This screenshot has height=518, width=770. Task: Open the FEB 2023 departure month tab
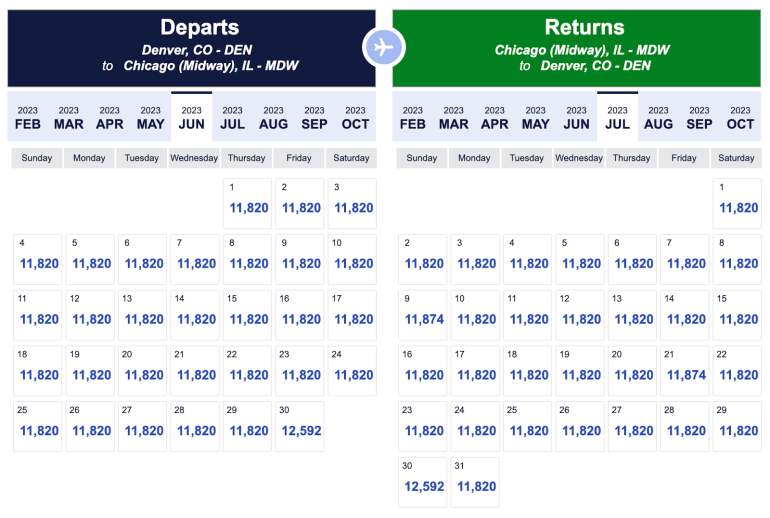click(27, 117)
